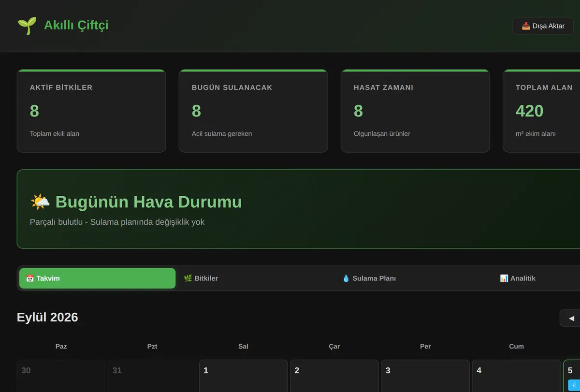The width and height of the screenshot is (580, 392).
Task: Click the Pzt weekday header
Action: [152, 347]
